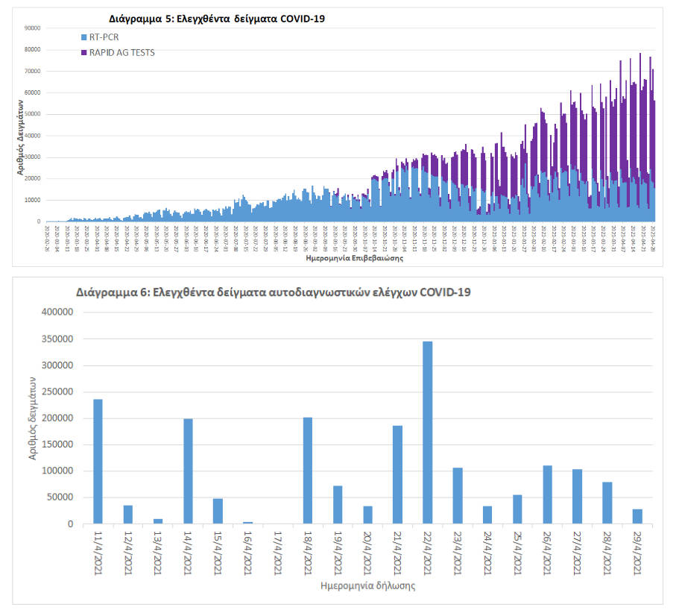Select the 14/4/2021 bar
The height and width of the screenshot is (616, 679).
pos(188,471)
